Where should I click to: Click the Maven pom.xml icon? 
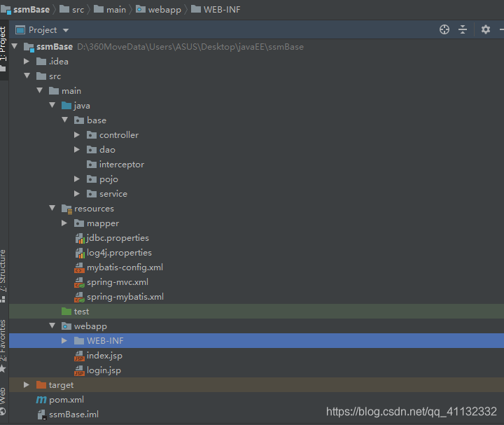tap(41, 400)
